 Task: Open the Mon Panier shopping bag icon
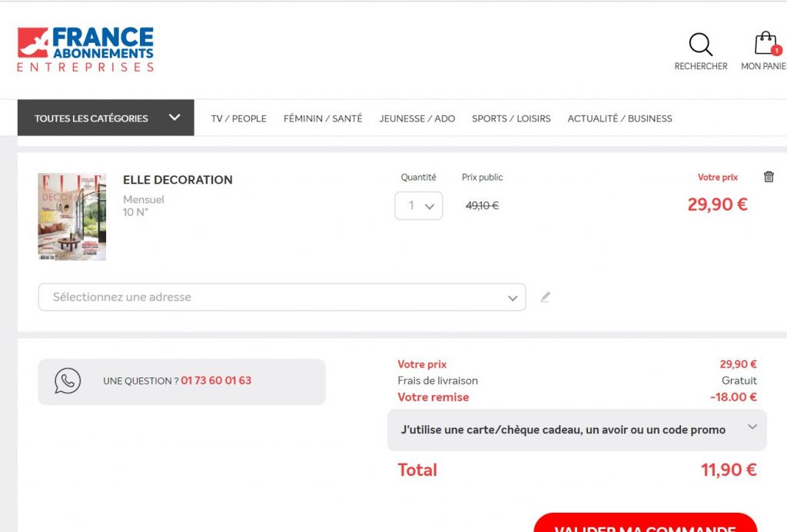tap(765, 44)
